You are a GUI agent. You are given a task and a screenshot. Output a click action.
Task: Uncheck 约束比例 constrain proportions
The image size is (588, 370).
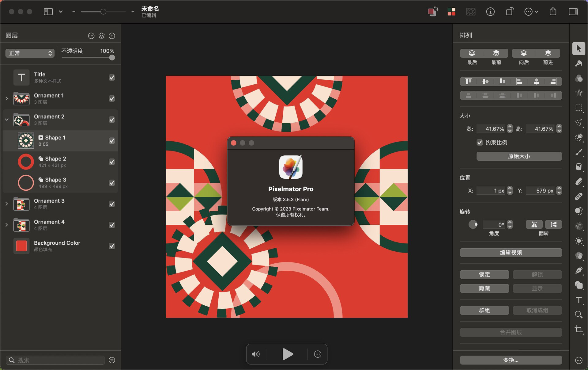480,142
